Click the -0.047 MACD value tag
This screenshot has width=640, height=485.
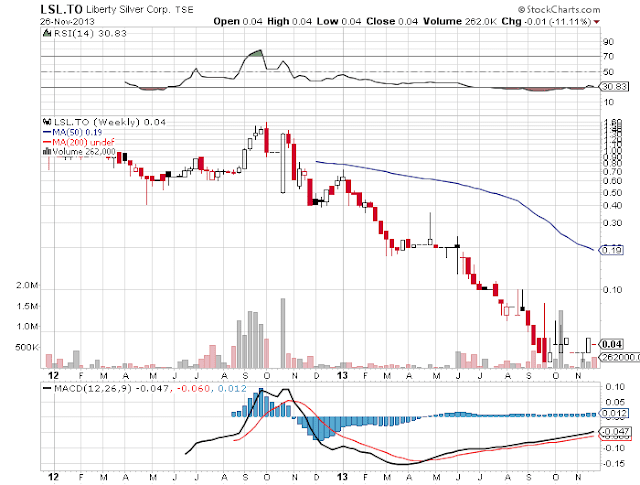[x=615, y=432]
